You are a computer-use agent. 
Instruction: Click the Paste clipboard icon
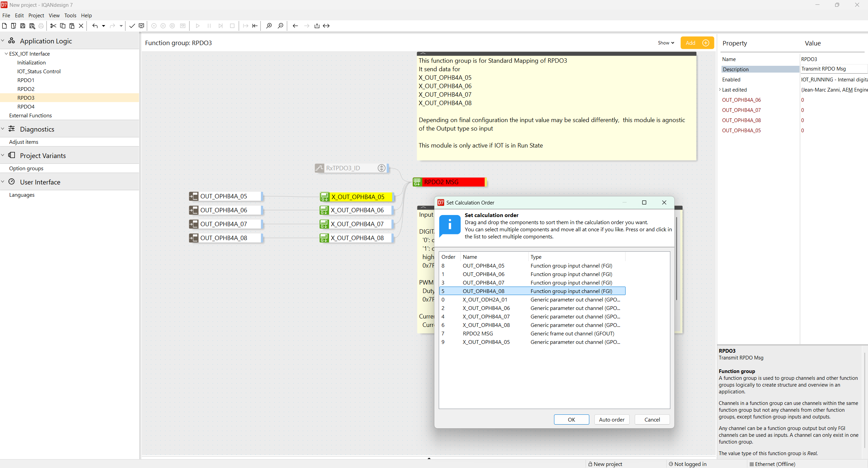coord(72,26)
